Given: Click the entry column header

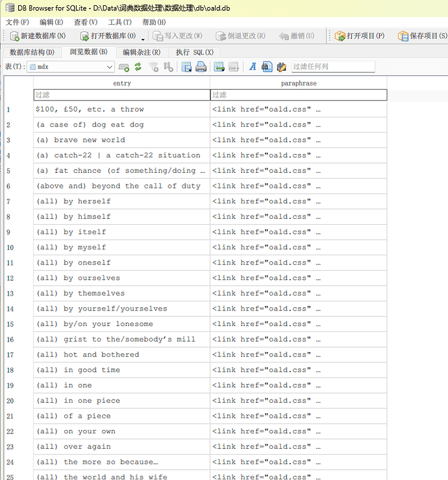Looking at the screenshot, I should tap(122, 83).
